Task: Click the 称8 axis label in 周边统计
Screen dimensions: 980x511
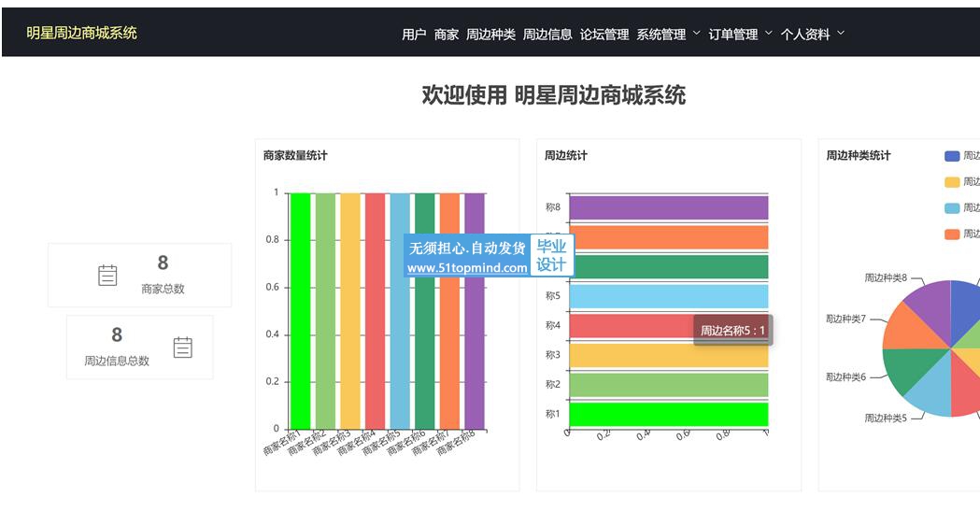Action: [553, 207]
